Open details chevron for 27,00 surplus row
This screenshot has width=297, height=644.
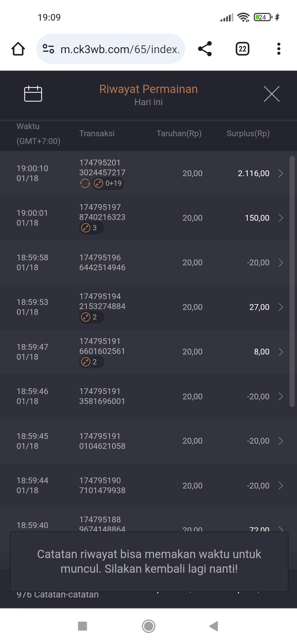281,307
